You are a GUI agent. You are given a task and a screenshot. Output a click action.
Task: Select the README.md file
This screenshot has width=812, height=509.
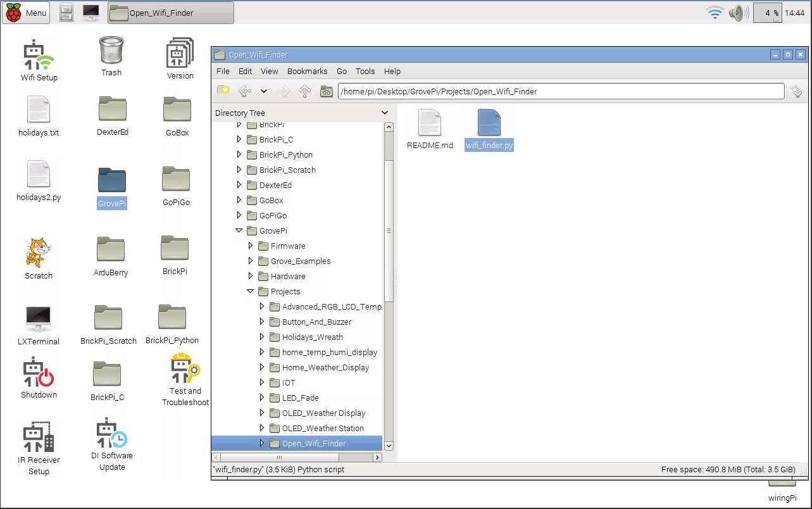(430, 129)
